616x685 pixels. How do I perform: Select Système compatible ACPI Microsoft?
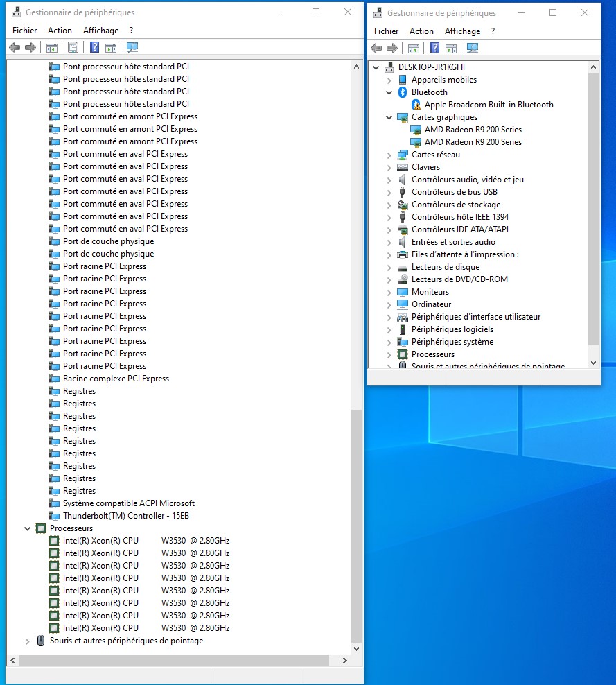(128, 503)
